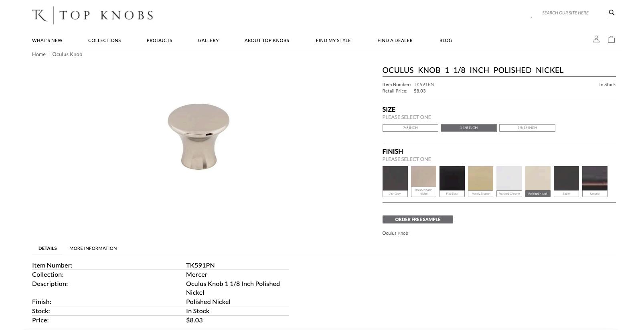Open the Collections menu

point(104,40)
